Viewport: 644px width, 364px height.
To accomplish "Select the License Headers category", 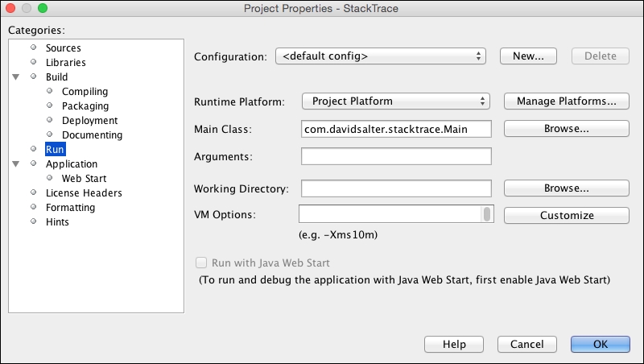I will (84, 193).
